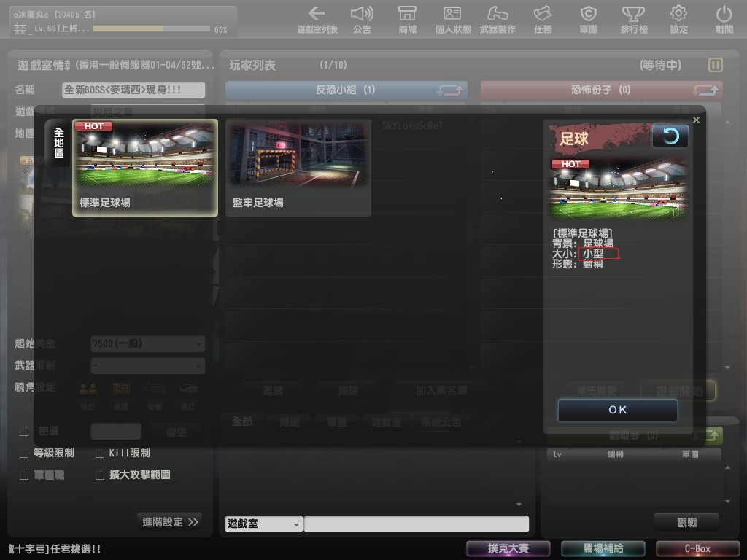Click the refresh icon in the 足球 panel
Viewport: 747px width, 560px height.
(x=670, y=136)
